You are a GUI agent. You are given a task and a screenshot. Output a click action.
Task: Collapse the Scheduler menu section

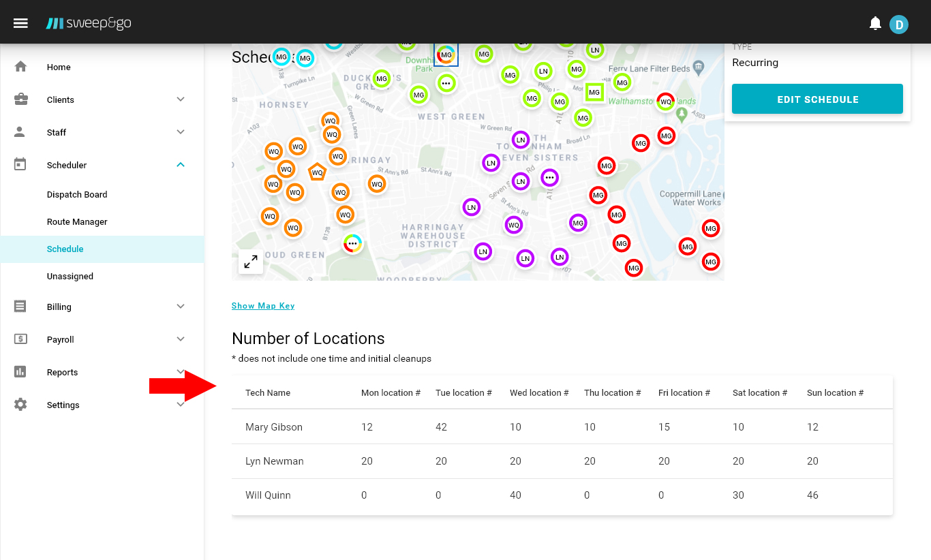(x=181, y=165)
